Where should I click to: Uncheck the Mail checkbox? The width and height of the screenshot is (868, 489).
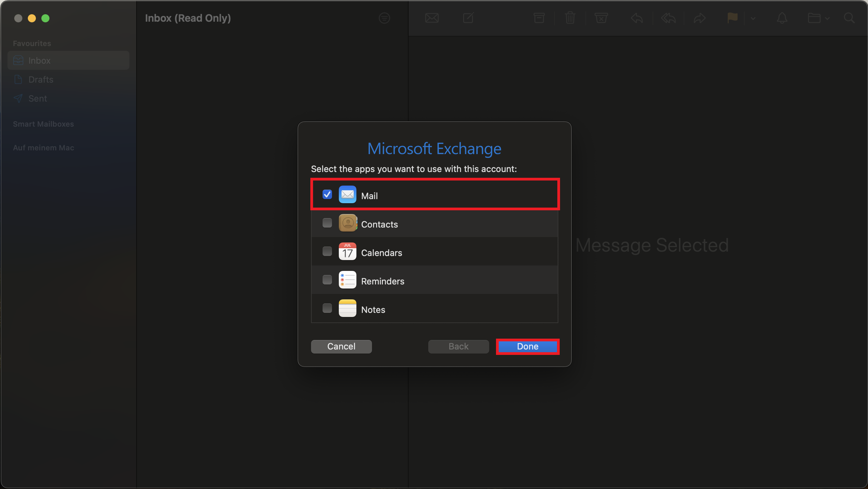coord(327,195)
